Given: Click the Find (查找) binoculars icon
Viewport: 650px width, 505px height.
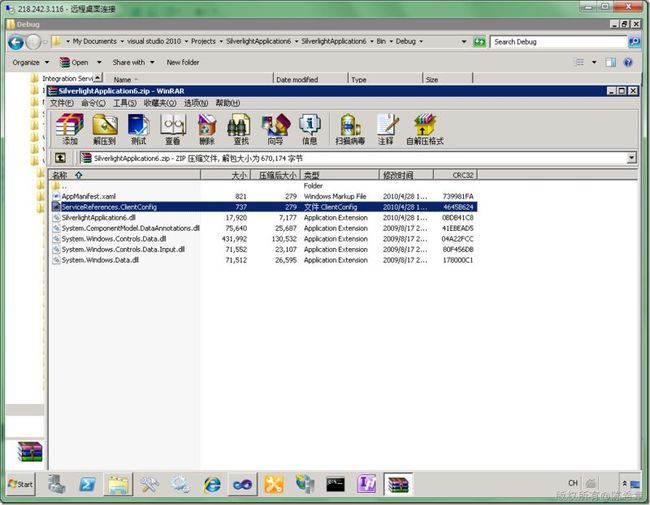Looking at the screenshot, I should [241, 129].
